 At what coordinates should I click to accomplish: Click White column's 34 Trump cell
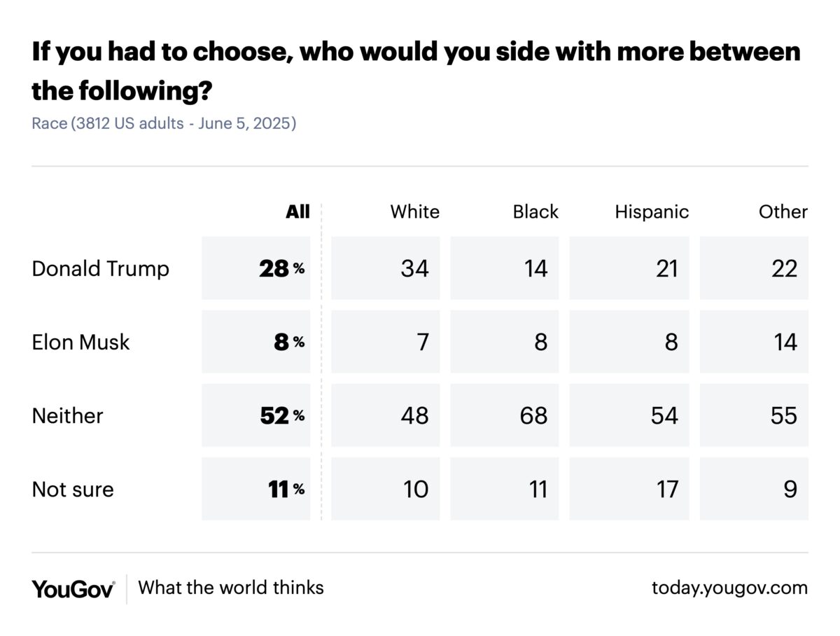[x=386, y=268]
